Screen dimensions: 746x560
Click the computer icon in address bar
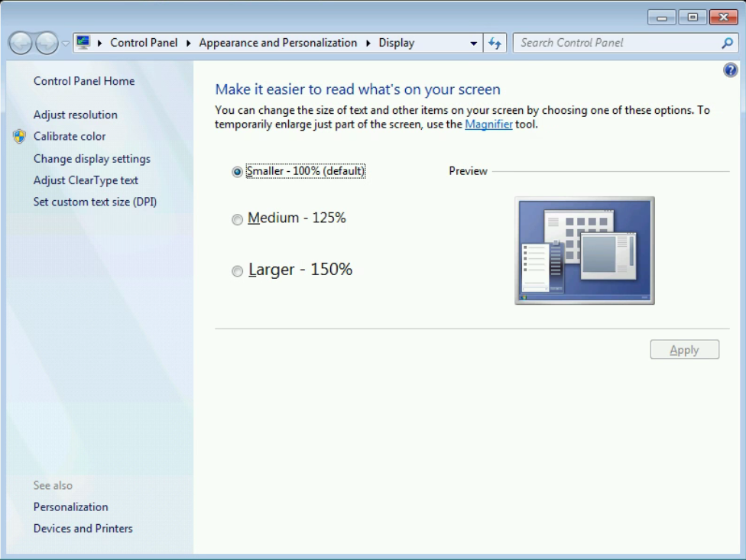[83, 42]
